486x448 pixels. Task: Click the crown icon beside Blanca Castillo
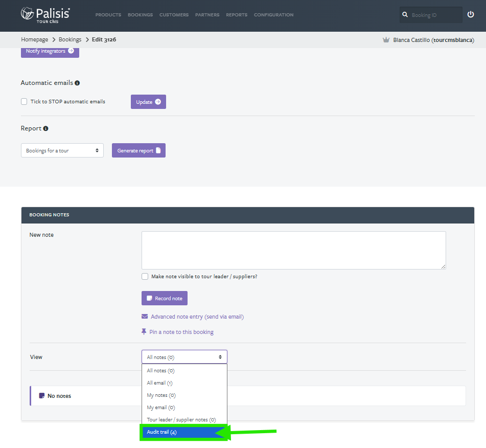(x=386, y=40)
